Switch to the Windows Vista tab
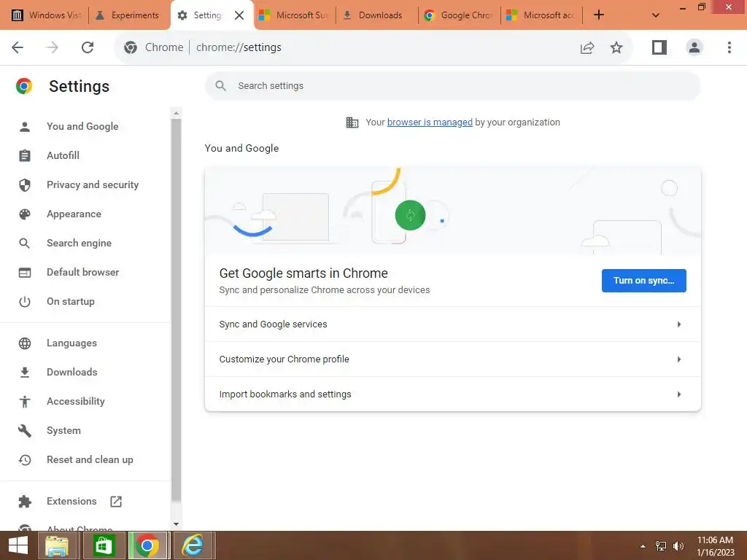 pos(45,15)
